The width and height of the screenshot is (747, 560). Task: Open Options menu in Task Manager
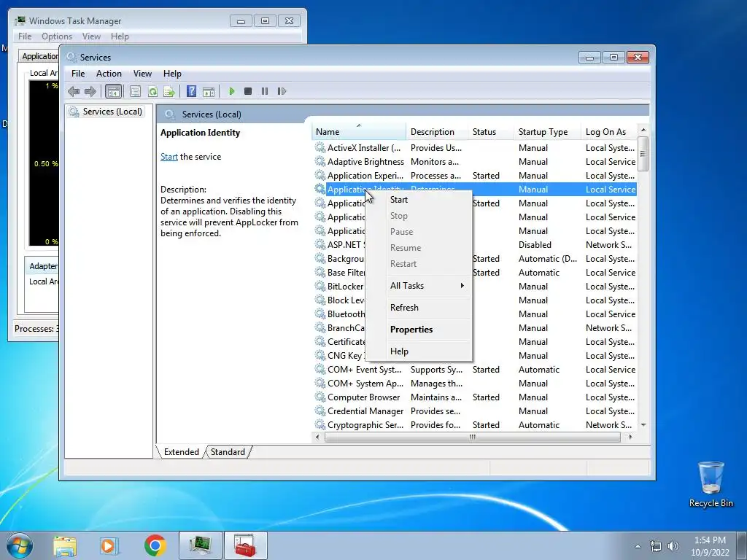[x=57, y=36]
